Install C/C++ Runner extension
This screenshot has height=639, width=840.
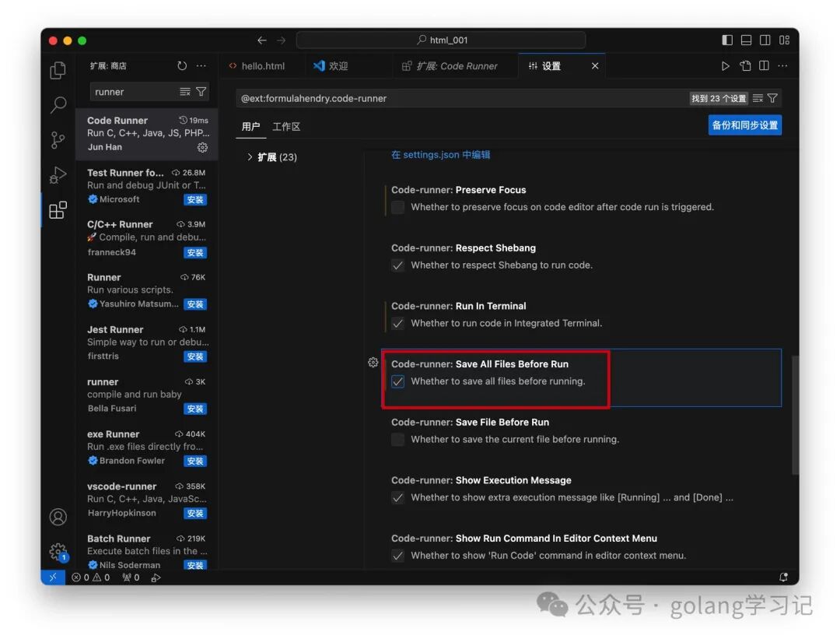[195, 252]
